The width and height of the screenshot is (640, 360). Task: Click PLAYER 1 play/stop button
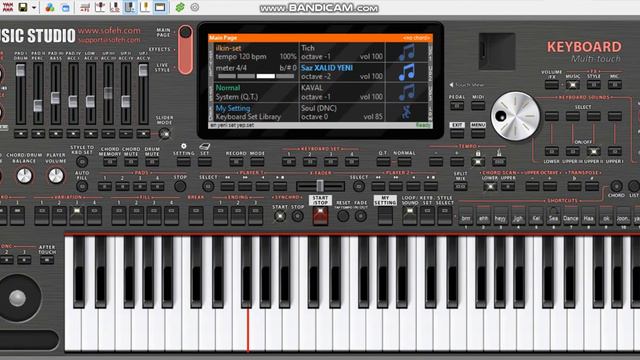pos(280,187)
